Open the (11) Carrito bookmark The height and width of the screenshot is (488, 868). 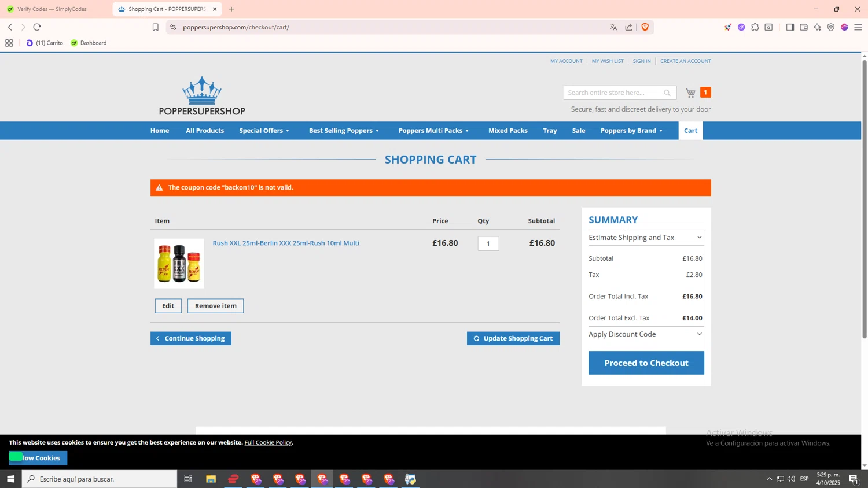point(45,43)
